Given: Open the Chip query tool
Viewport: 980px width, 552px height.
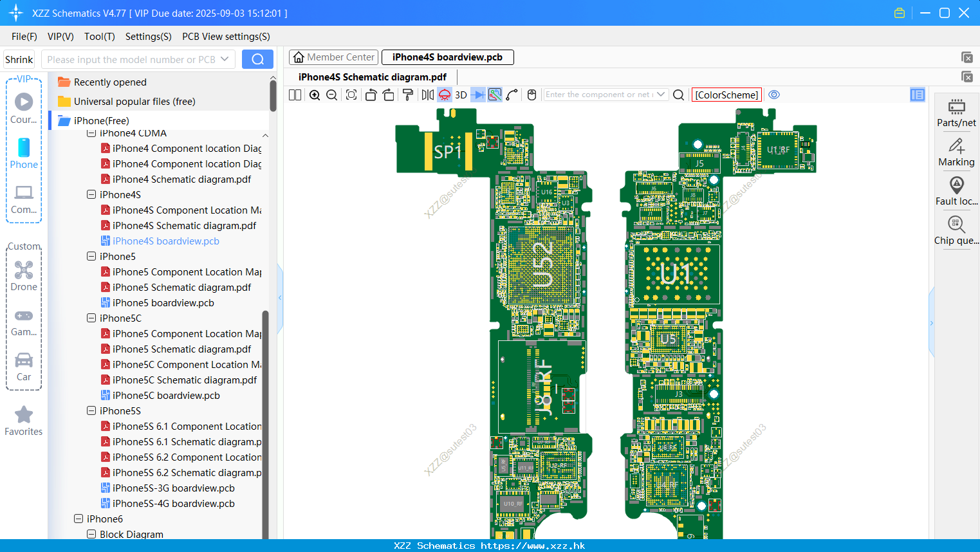Looking at the screenshot, I should [x=956, y=231].
